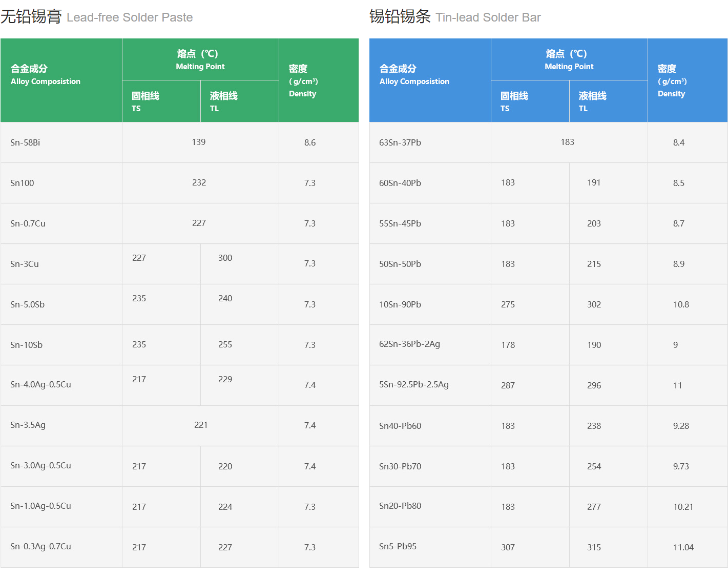
Task: Click the 232 melting point of Sn100
Action: 199,182
